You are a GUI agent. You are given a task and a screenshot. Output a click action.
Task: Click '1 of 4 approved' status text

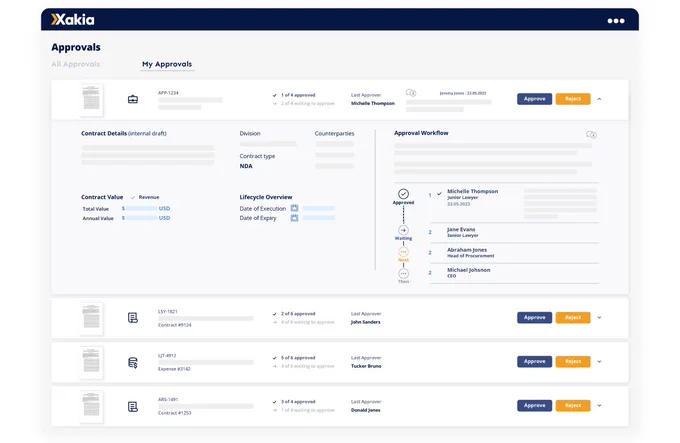pyautogui.click(x=298, y=95)
